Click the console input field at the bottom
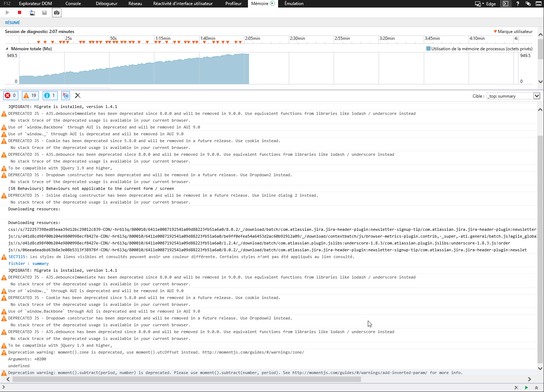The width and height of the screenshot is (544, 392). coord(258,388)
